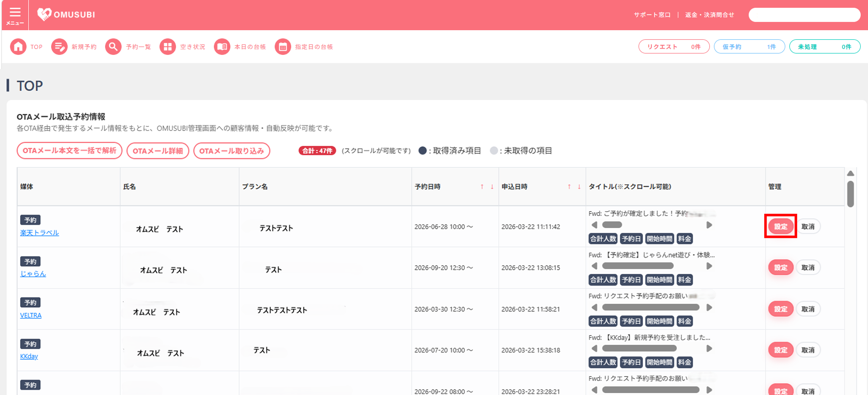Click title scroll thumb in じゃらん row
Viewport: 868px width, 395px height.
click(x=638, y=266)
